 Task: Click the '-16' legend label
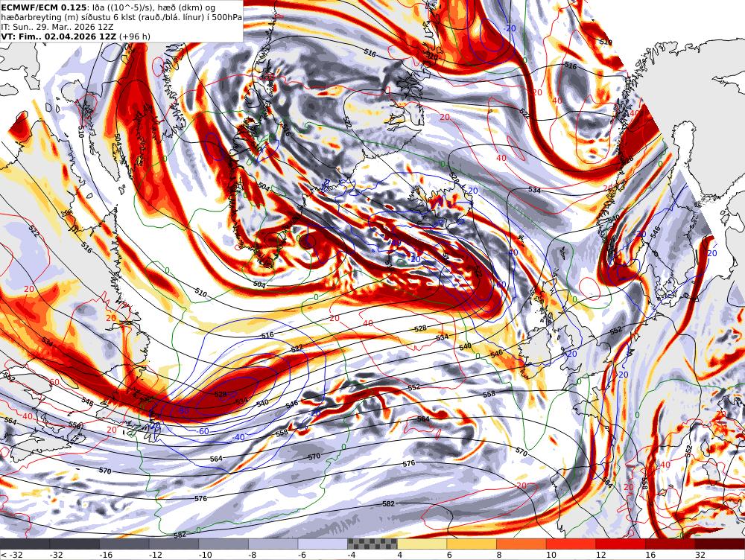pos(107,555)
